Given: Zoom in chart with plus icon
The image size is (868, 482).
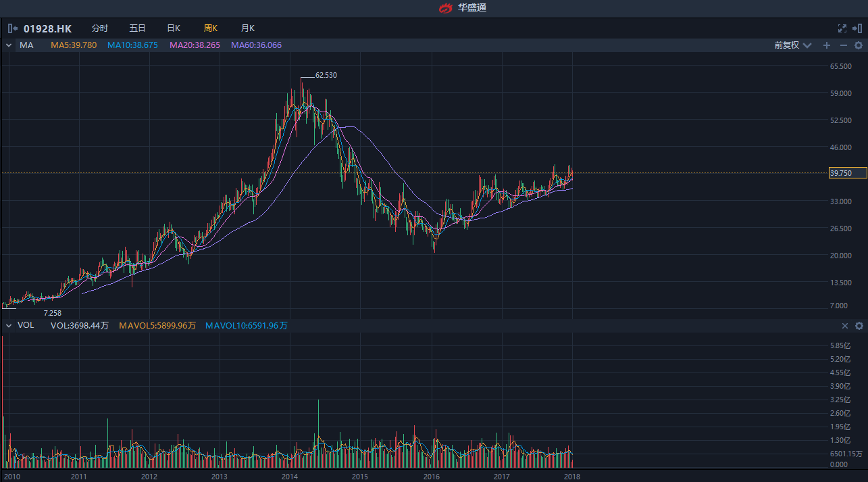Looking at the screenshot, I should click(x=827, y=45).
